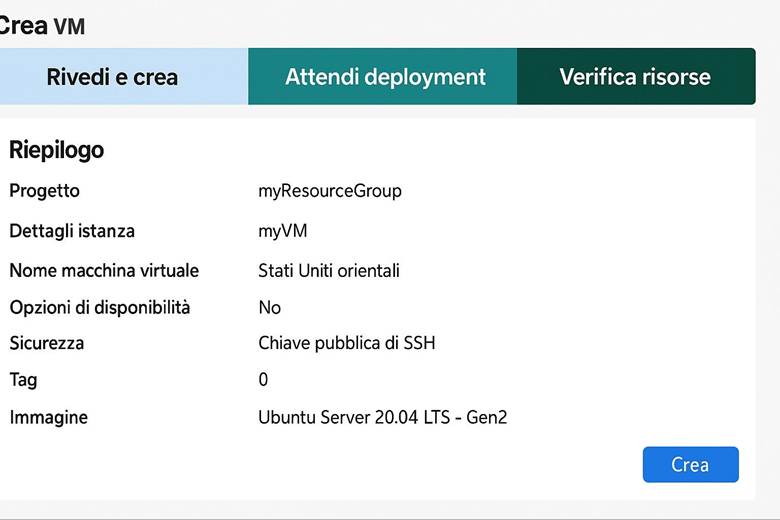
Task: Select the Chiave pubblica di SSH value
Action: 347,343
